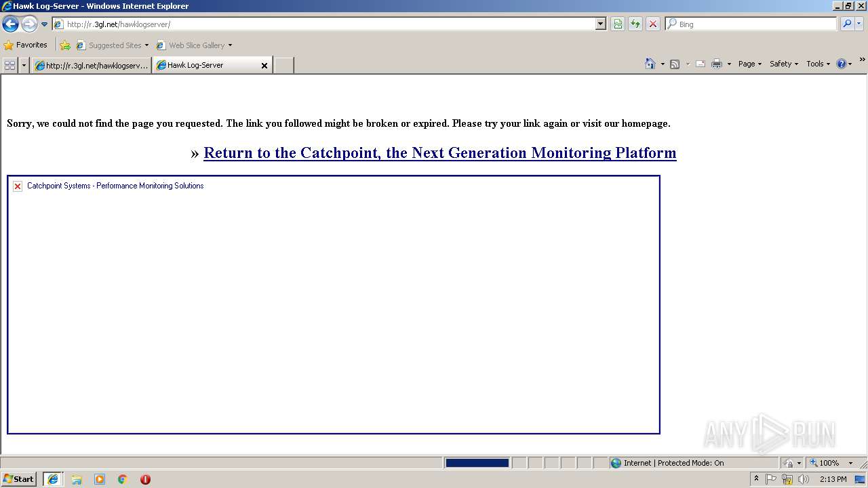Click Catchpoint Systems Performance Monitoring Solutions text
Viewport: 868px width, 488px height.
click(x=115, y=186)
